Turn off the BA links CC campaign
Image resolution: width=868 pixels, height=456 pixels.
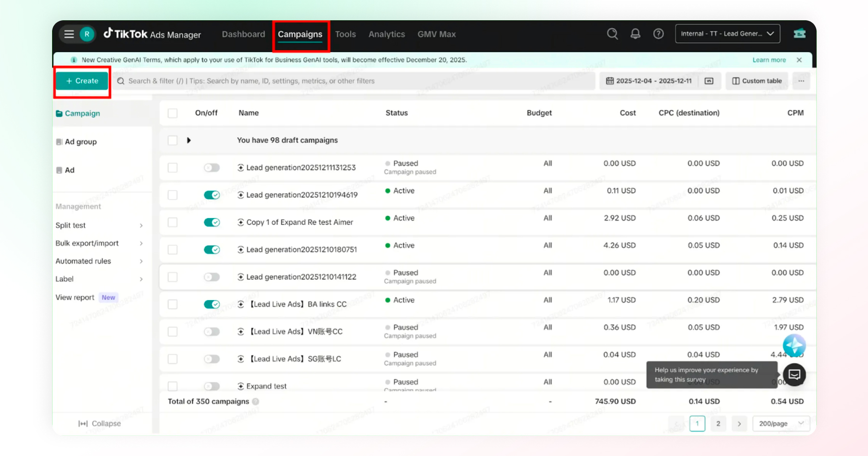[x=212, y=304]
